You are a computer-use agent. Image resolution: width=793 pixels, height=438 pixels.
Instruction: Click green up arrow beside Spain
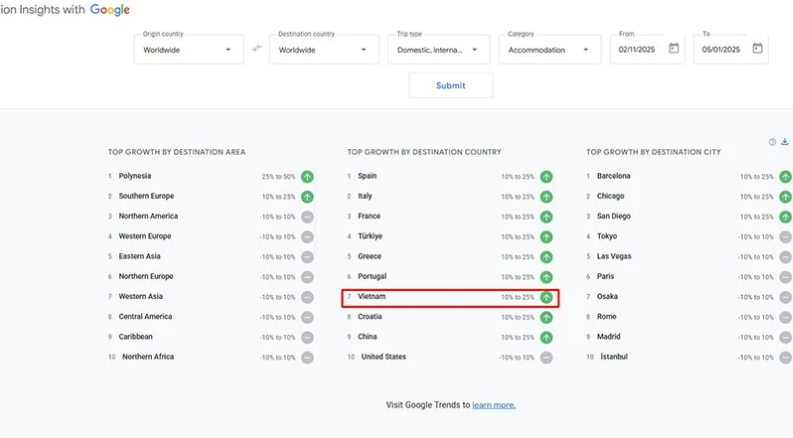coord(546,176)
